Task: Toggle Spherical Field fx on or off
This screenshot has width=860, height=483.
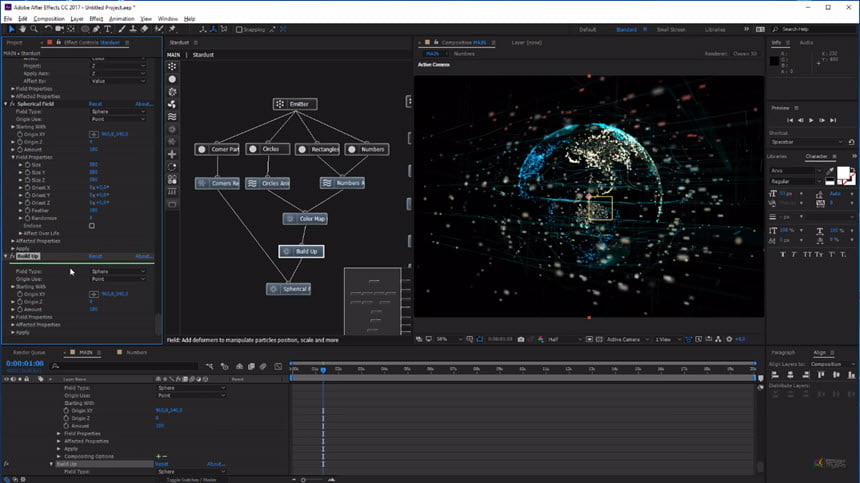Action: coord(12,104)
